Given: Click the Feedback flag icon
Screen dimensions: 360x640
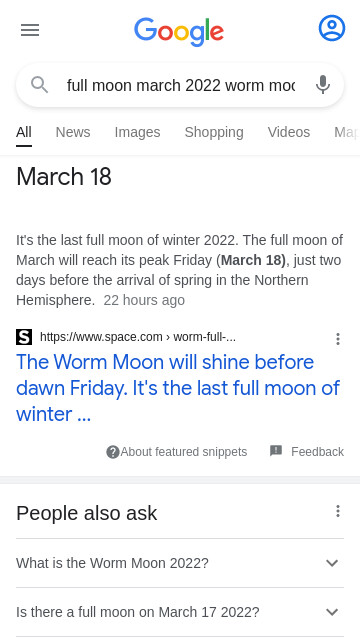Looking at the screenshot, I should pyautogui.click(x=276, y=451).
